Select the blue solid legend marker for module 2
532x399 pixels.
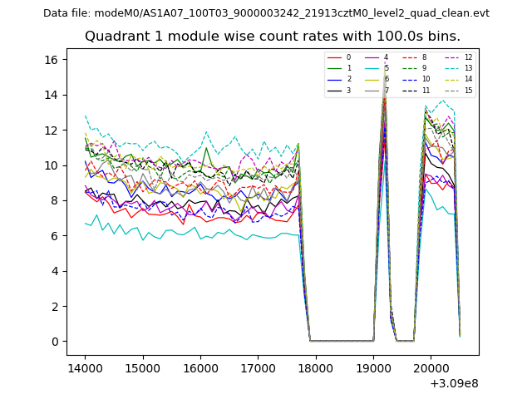point(336,79)
